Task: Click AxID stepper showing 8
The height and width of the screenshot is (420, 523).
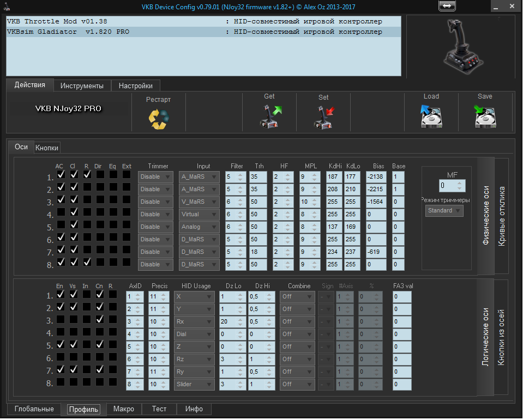Action: [x=135, y=385]
